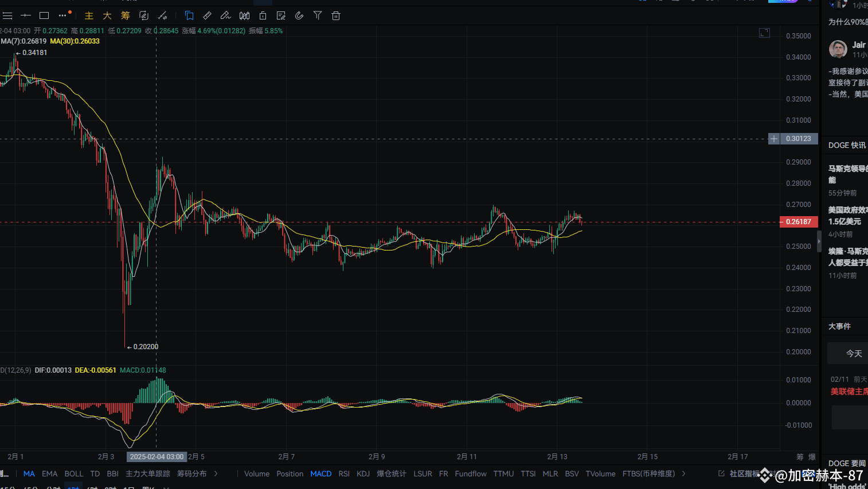Open the ... more options menu
Image resolution: width=868 pixels, height=489 pixels.
click(61, 15)
